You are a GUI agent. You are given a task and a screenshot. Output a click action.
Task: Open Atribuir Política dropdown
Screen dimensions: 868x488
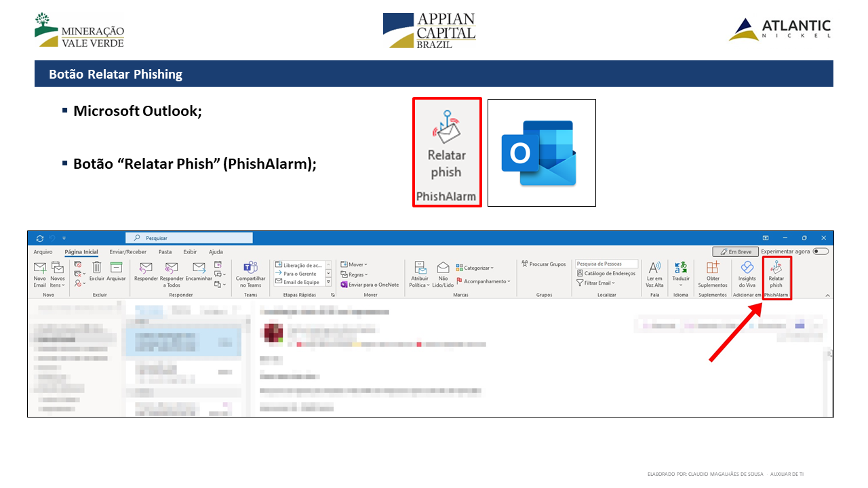pyautogui.click(x=420, y=274)
